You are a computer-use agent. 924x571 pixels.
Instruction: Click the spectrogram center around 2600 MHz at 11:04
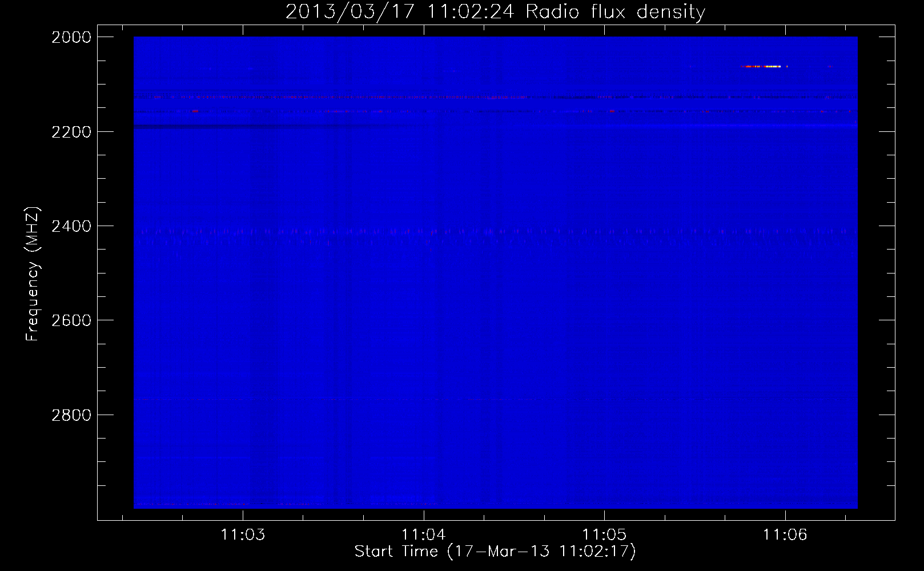tap(424, 320)
